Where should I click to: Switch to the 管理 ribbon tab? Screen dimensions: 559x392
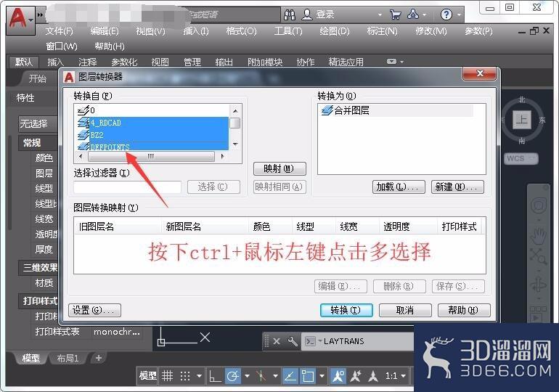point(192,62)
